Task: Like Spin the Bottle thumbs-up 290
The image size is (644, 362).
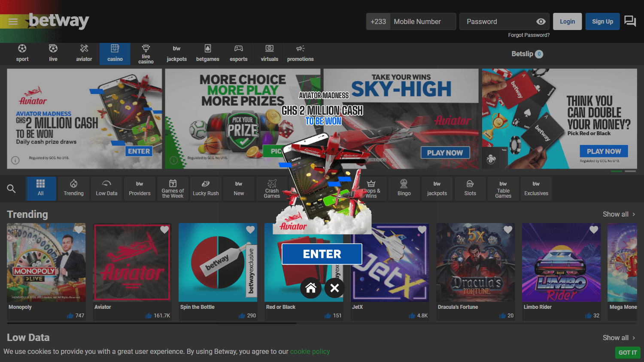Action: 242,316
